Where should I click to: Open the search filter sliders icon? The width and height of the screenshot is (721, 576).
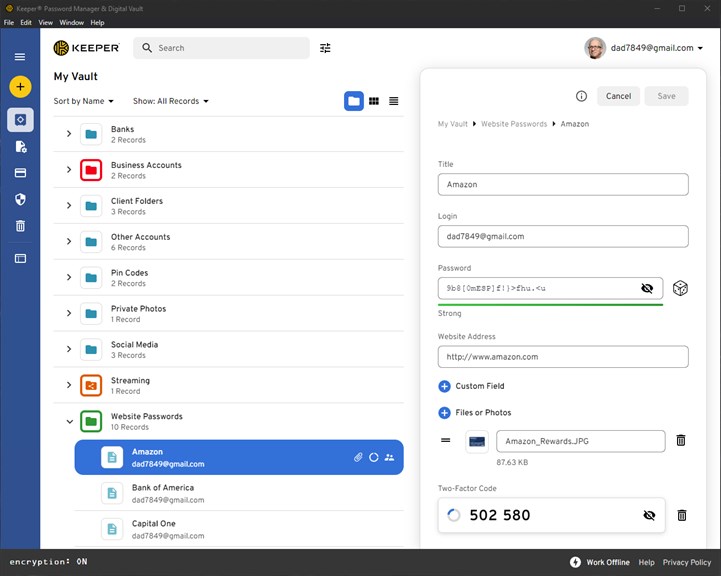(325, 48)
